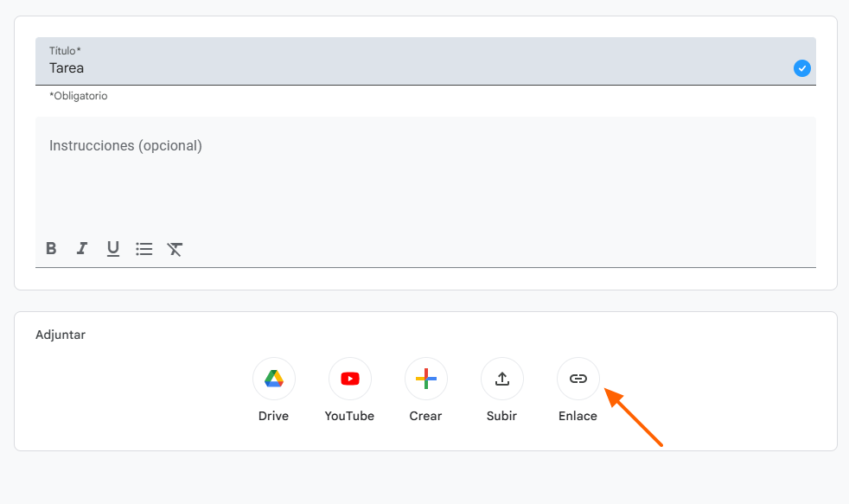Clear formatting with the remove-format icon
This screenshot has width=849, height=504.
click(175, 248)
